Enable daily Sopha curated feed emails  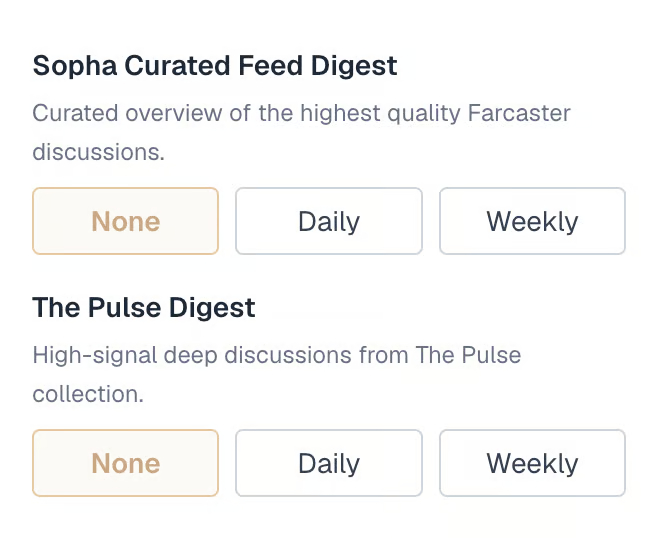click(x=329, y=221)
